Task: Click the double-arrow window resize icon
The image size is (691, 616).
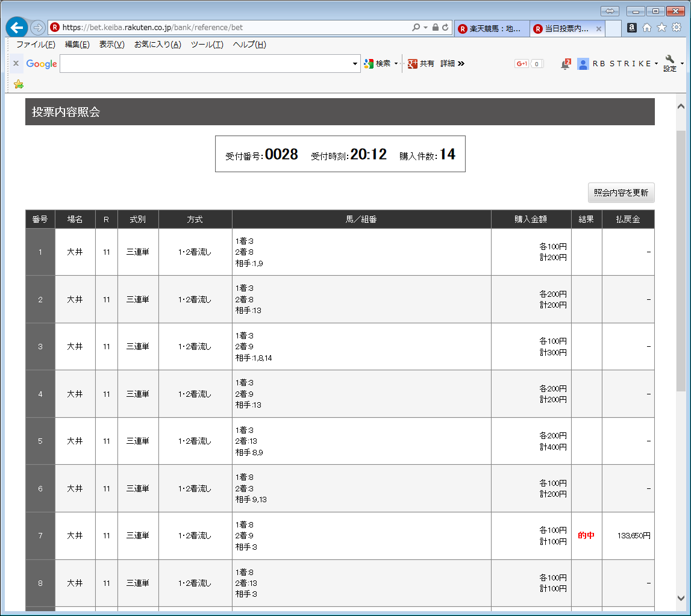Action: pos(610,11)
